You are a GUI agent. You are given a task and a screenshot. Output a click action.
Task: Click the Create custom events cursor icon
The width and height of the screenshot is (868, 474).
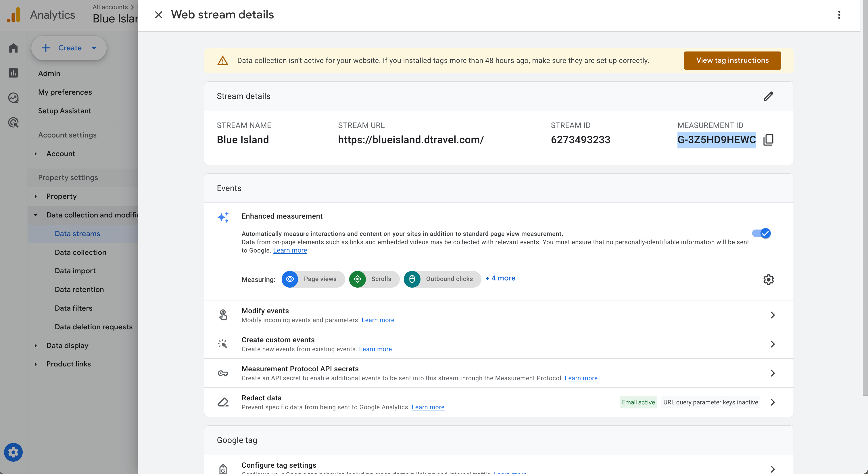pos(223,344)
